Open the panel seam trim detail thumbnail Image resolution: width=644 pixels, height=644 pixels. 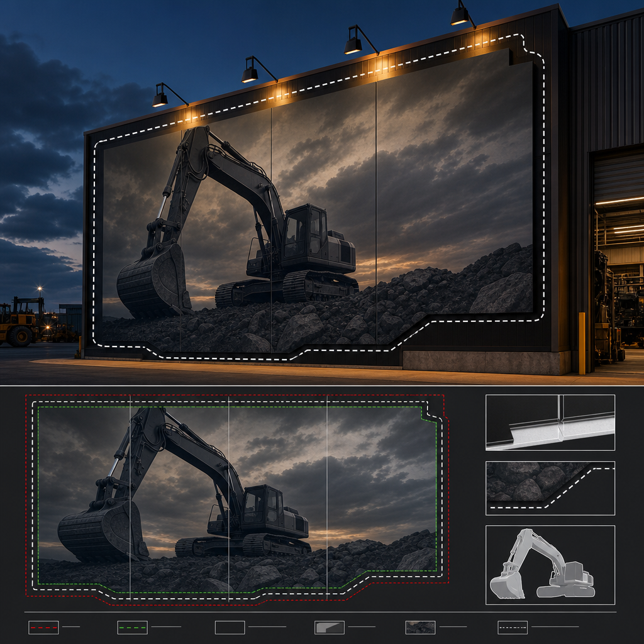point(550,422)
